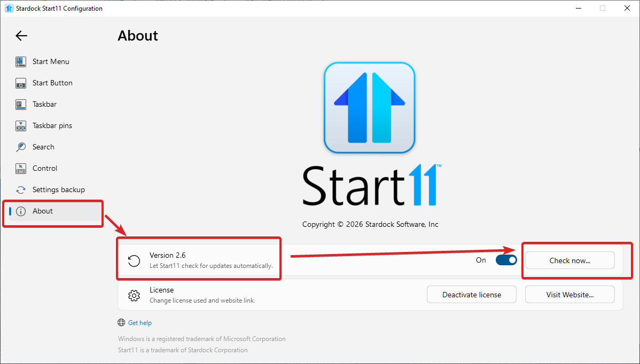The width and height of the screenshot is (640, 364).
Task: Click the Search magnifier icon
Action: (x=21, y=147)
